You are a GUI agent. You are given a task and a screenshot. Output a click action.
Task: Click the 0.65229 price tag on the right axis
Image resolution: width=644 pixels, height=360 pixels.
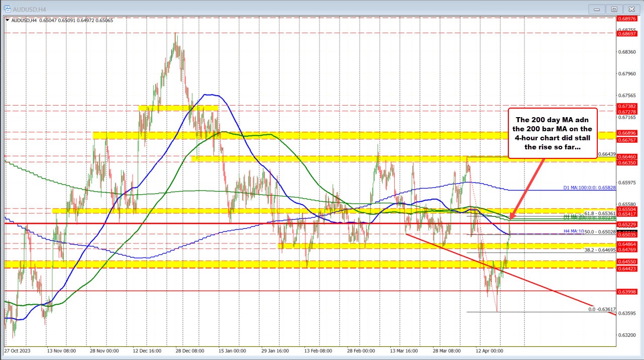tap(626, 224)
